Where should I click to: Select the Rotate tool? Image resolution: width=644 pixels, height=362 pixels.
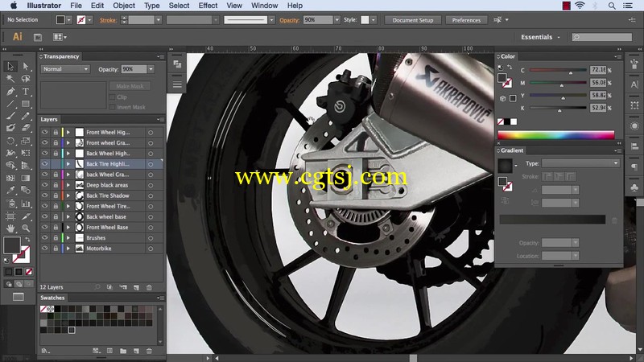click(10, 141)
